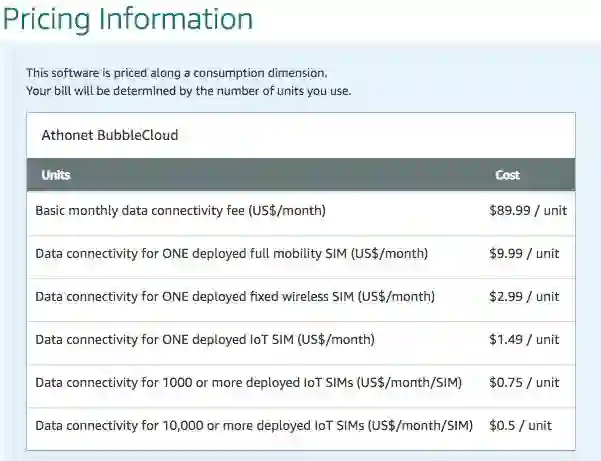Image resolution: width=601 pixels, height=461 pixels.
Task: Click the $1.49 / unit price
Action: [x=524, y=340]
